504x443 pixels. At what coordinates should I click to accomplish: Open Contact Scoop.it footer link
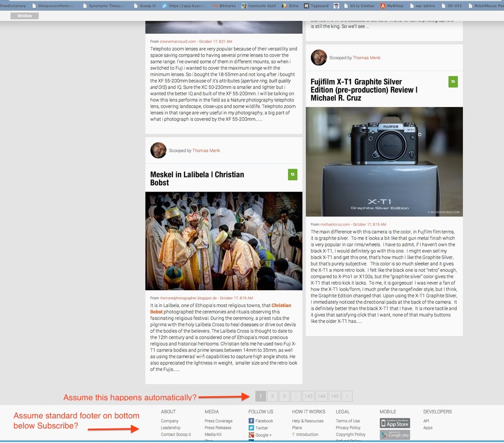(x=176, y=434)
